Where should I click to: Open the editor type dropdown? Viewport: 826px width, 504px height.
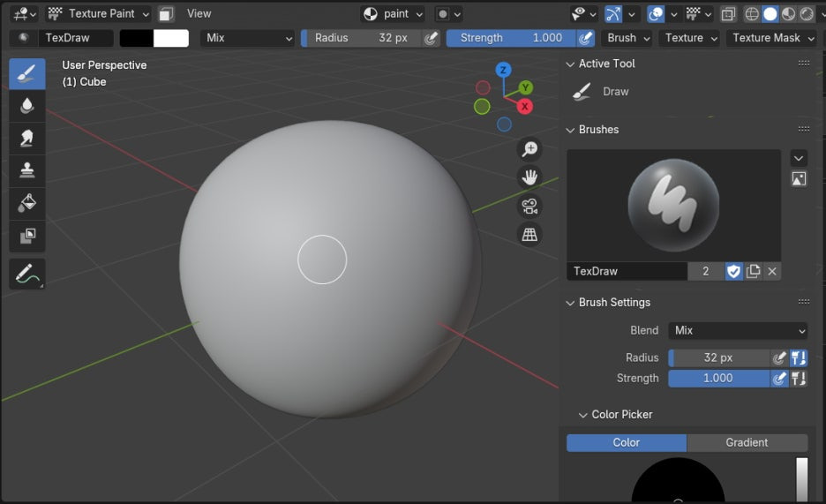click(25, 14)
